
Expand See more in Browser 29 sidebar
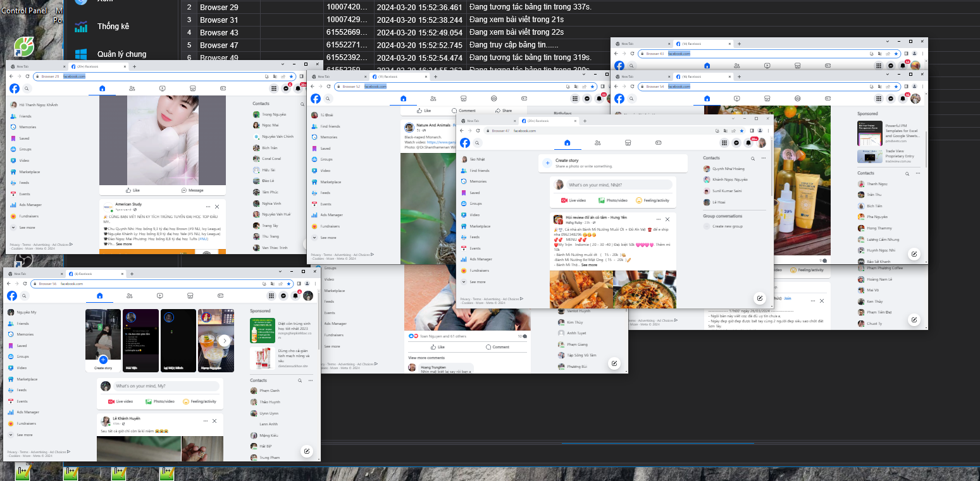point(27,228)
